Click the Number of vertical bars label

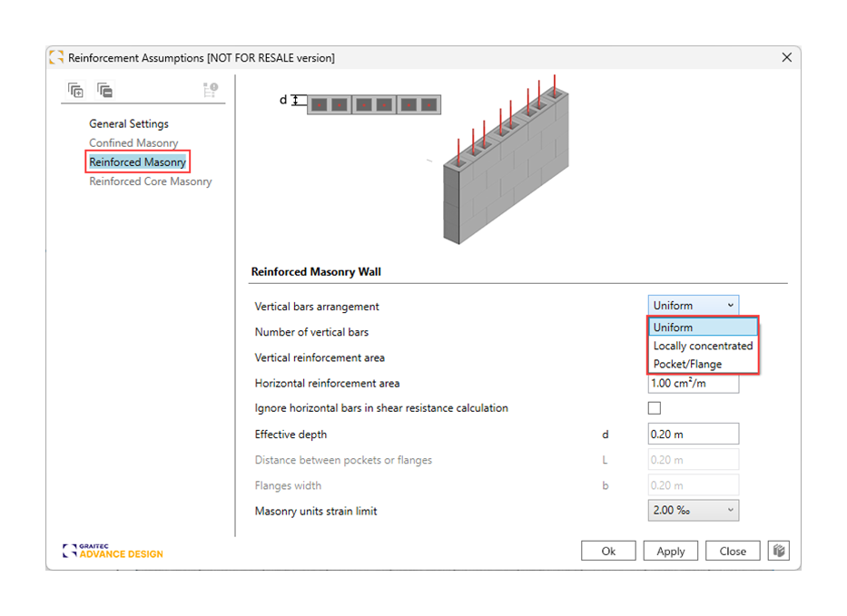[311, 332]
